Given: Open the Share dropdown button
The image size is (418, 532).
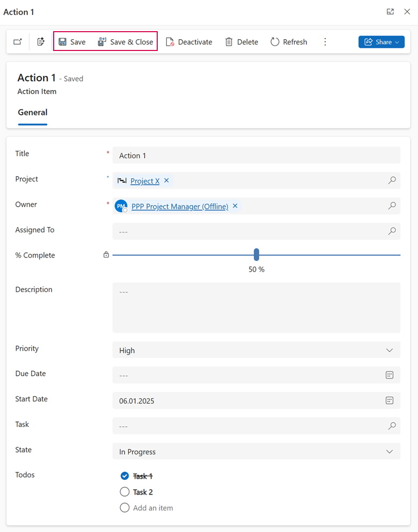Looking at the screenshot, I should tap(382, 42).
